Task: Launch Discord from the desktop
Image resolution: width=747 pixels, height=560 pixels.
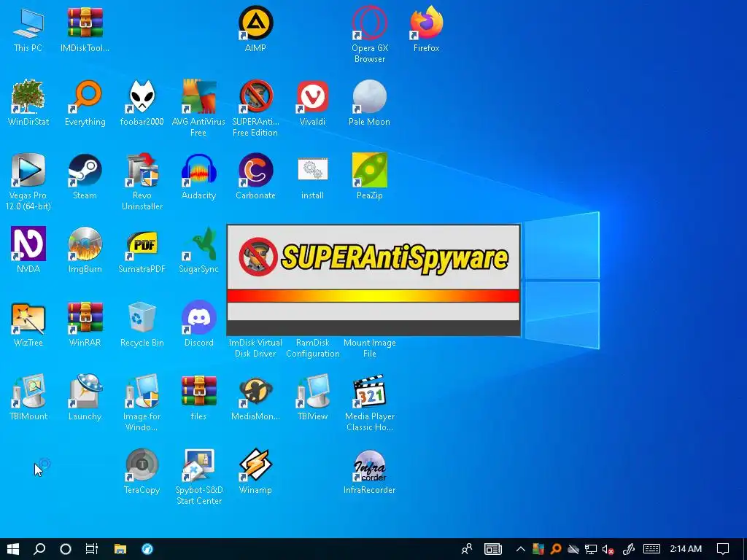Action: click(198, 324)
